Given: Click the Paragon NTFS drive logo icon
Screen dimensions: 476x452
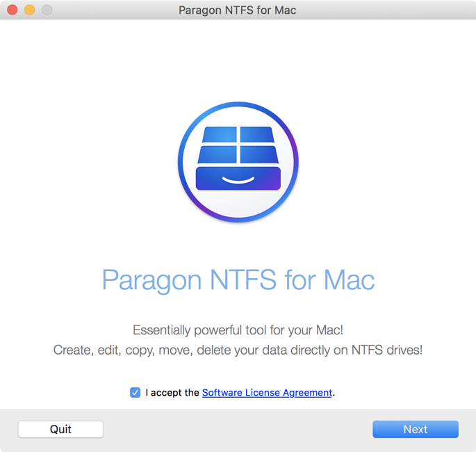Looking at the screenshot, I should point(238,162).
